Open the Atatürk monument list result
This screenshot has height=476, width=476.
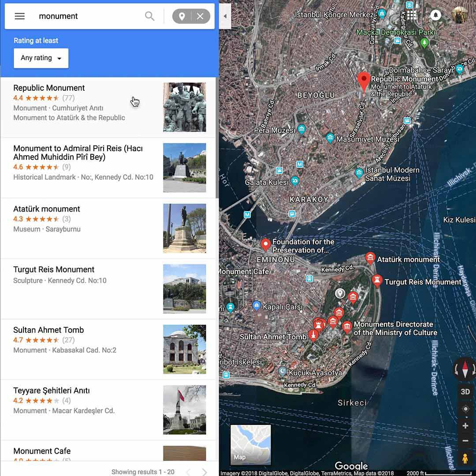108,228
